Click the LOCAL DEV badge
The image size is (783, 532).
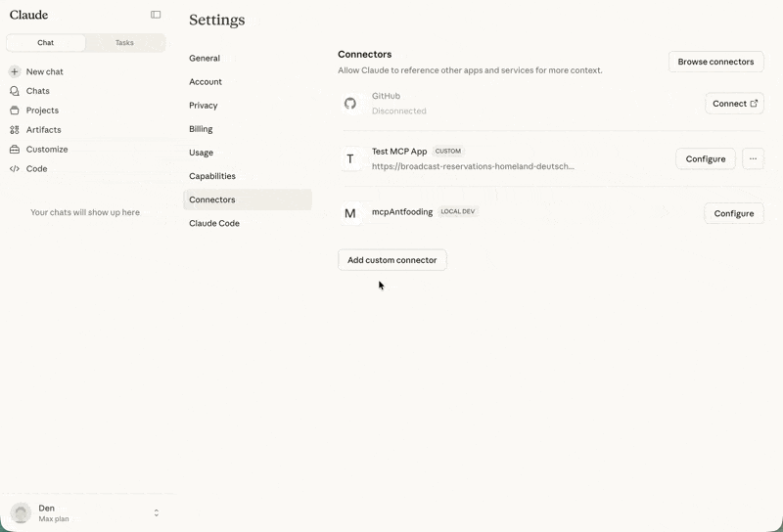(x=457, y=211)
